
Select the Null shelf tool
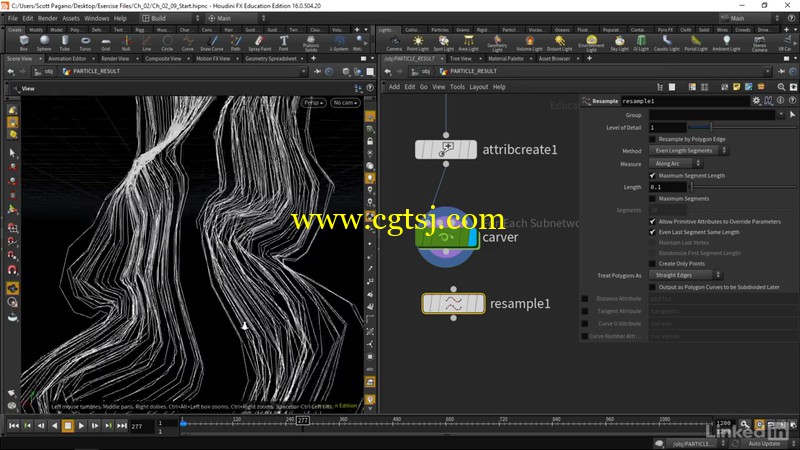(x=126, y=43)
